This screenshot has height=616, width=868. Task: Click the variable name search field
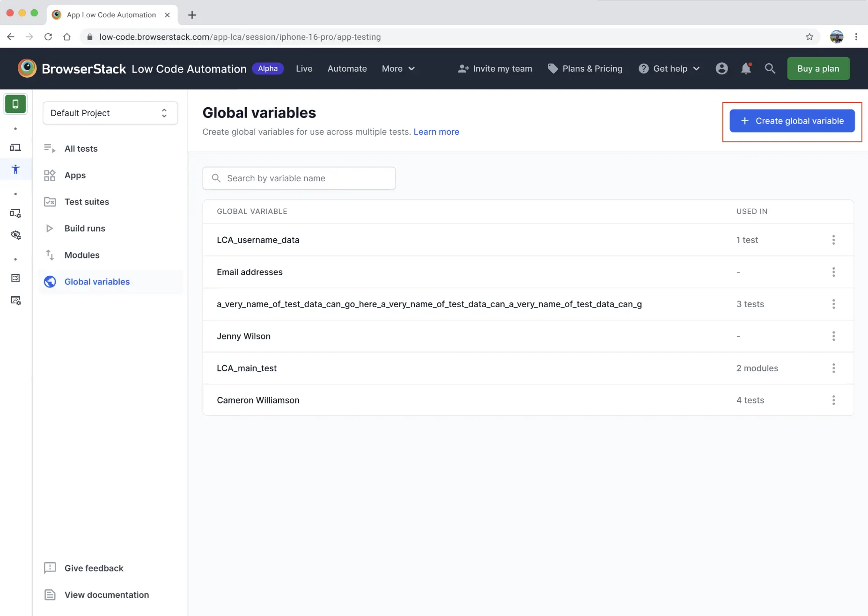(299, 178)
